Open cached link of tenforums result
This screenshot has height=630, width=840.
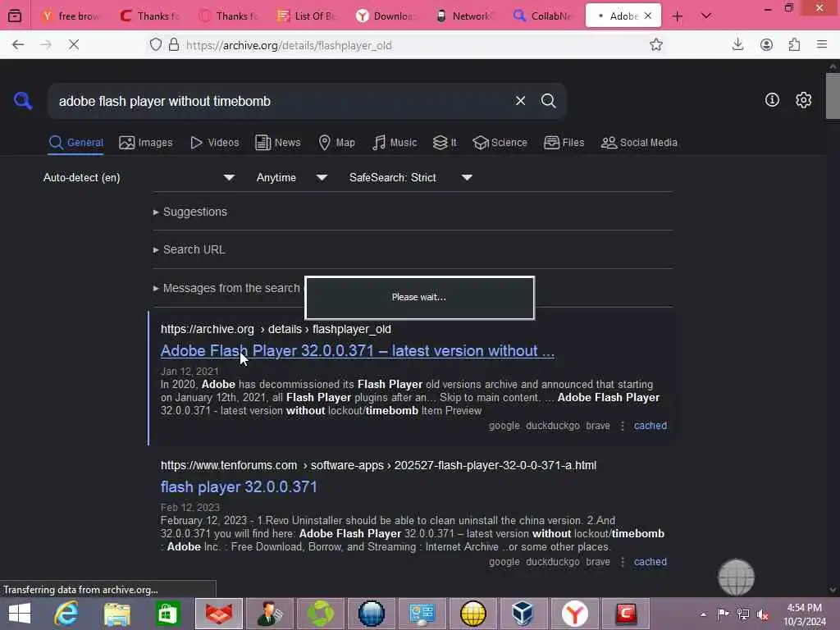(651, 561)
